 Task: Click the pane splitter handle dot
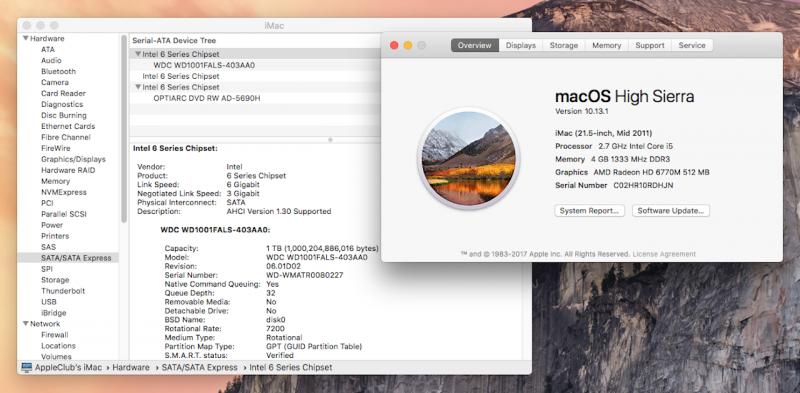pyautogui.click(x=330, y=139)
